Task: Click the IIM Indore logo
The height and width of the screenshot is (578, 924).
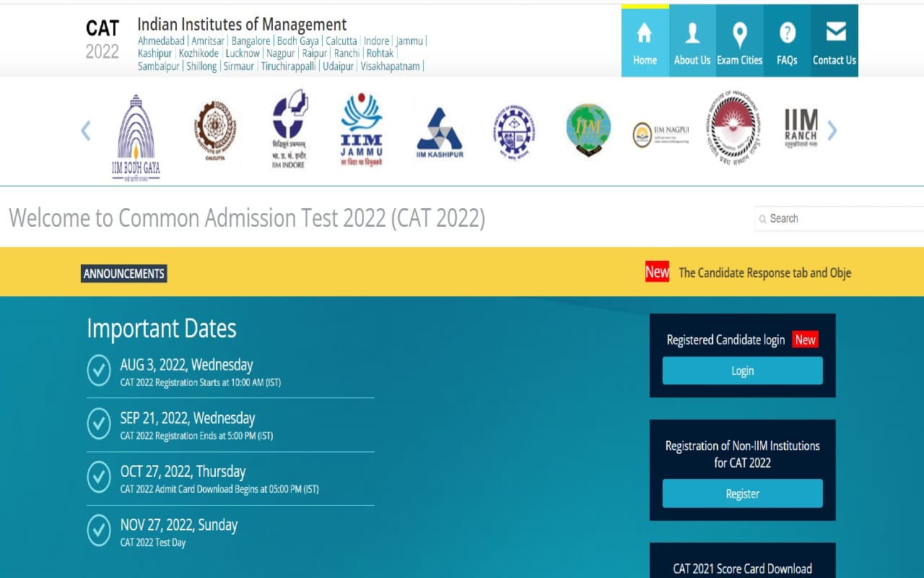Action: (289, 130)
